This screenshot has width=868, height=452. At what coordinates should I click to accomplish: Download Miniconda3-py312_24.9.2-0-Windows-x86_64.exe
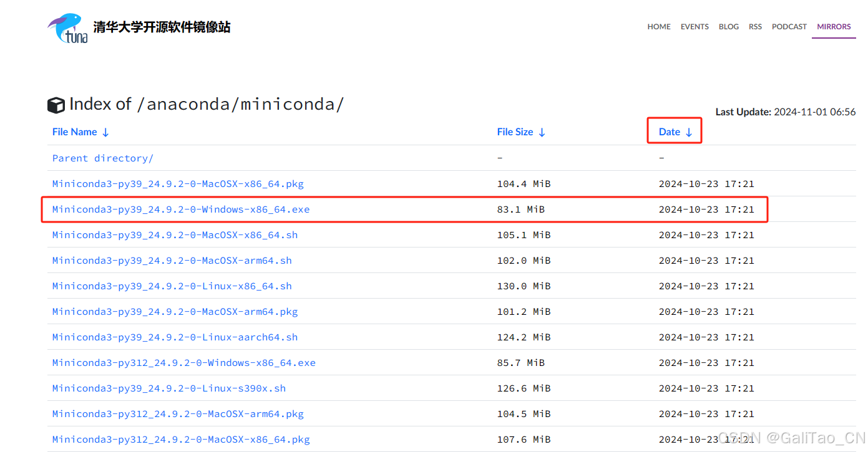click(x=184, y=363)
